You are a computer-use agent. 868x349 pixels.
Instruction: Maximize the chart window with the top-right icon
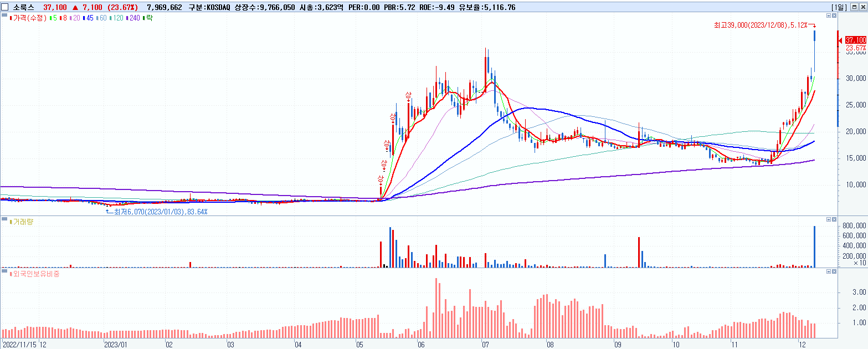[x=855, y=7]
